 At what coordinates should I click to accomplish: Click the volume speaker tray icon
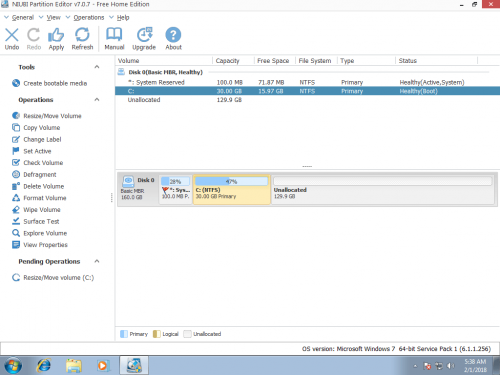tap(450, 366)
